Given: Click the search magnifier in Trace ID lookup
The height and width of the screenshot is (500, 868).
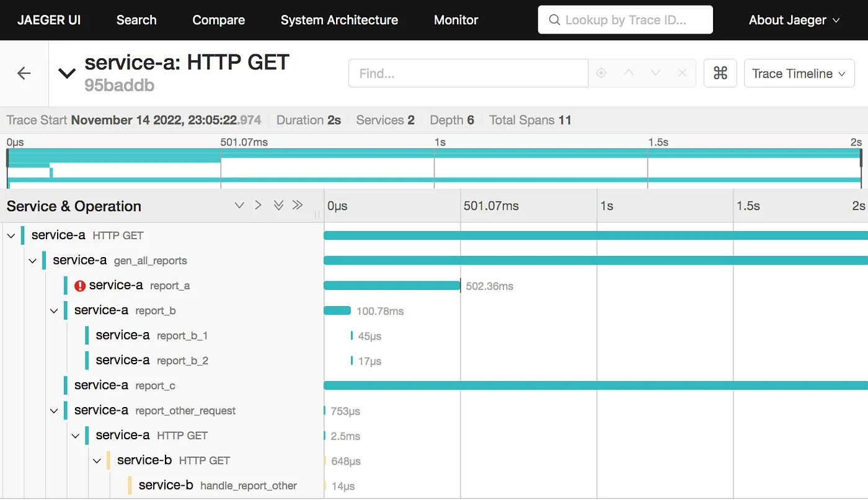Looking at the screenshot, I should [x=555, y=20].
